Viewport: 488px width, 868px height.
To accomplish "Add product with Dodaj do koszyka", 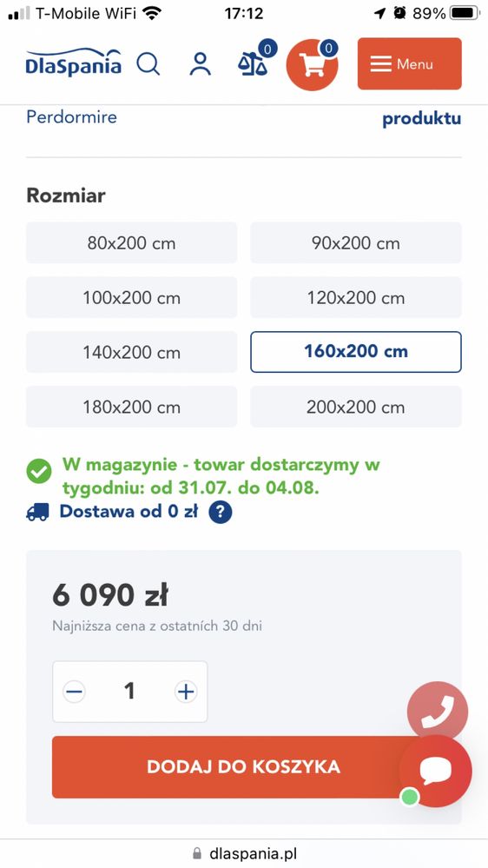I will click(x=243, y=766).
